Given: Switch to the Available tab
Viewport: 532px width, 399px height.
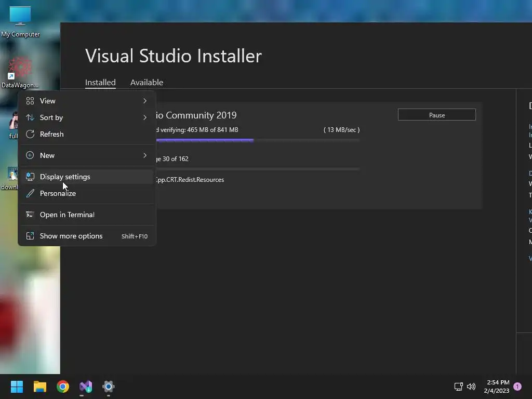Looking at the screenshot, I should (147, 83).
